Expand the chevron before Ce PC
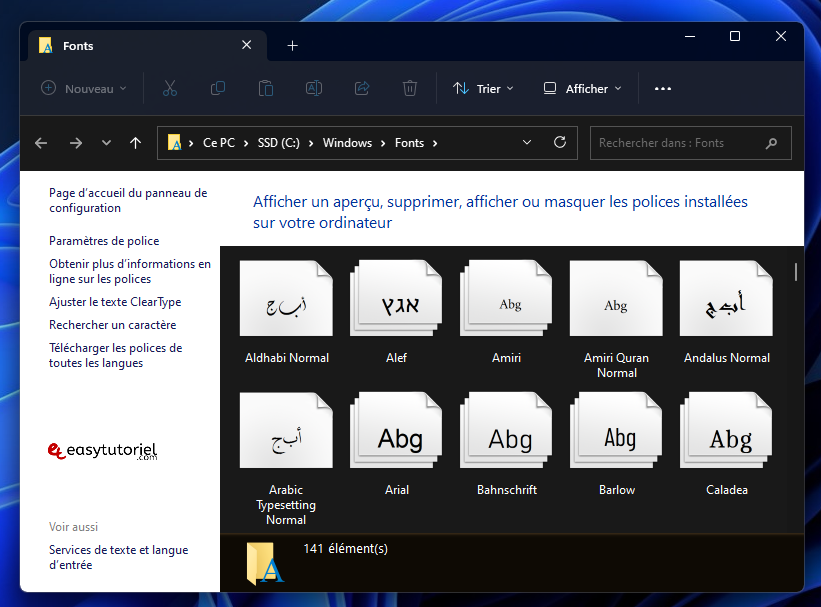 [191, 144]
